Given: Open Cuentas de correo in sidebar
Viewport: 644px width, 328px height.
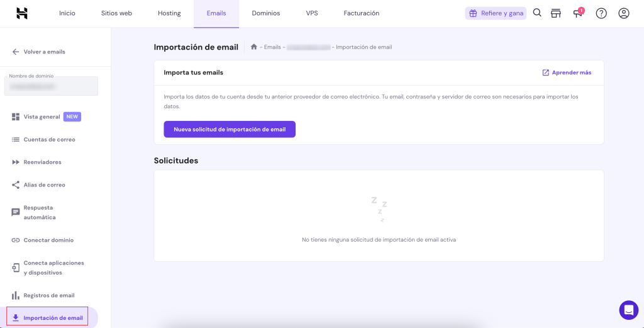Looking at the screenshot, I should [49, 139].
